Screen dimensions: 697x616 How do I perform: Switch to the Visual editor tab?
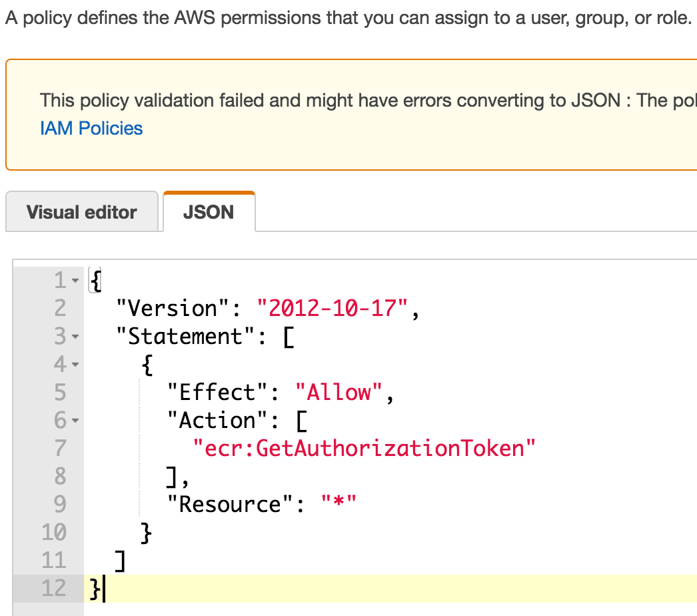82,212
